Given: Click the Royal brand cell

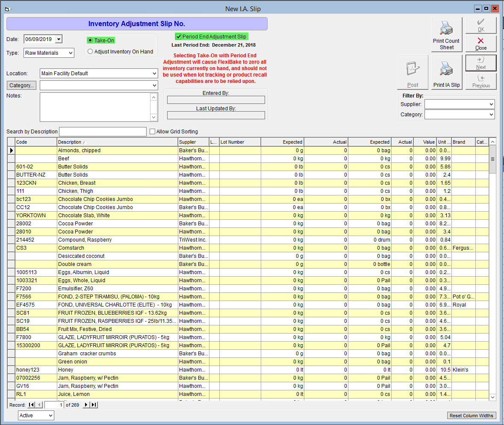Looking at the screenshot, I should [463, 305].
